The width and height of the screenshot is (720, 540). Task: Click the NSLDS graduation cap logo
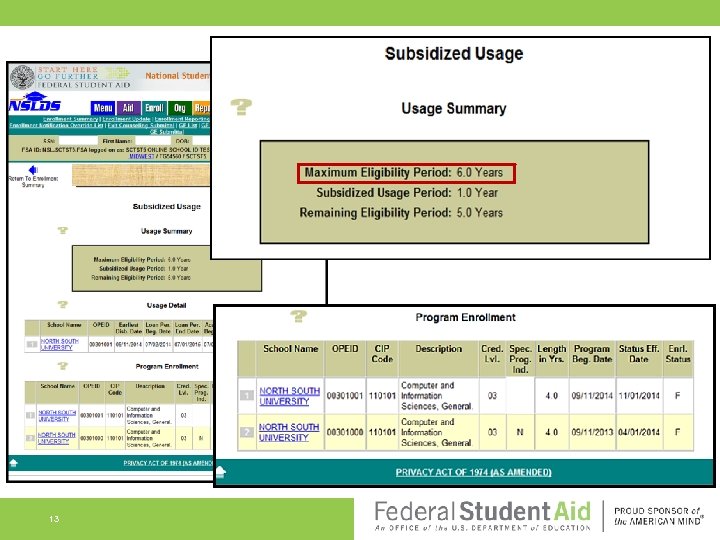[35, 102]
